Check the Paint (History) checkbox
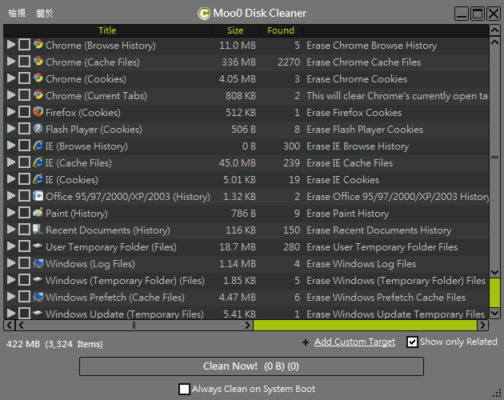Image resolution: width=504 pixels, height=400 pixels. [x=24, y=212]
